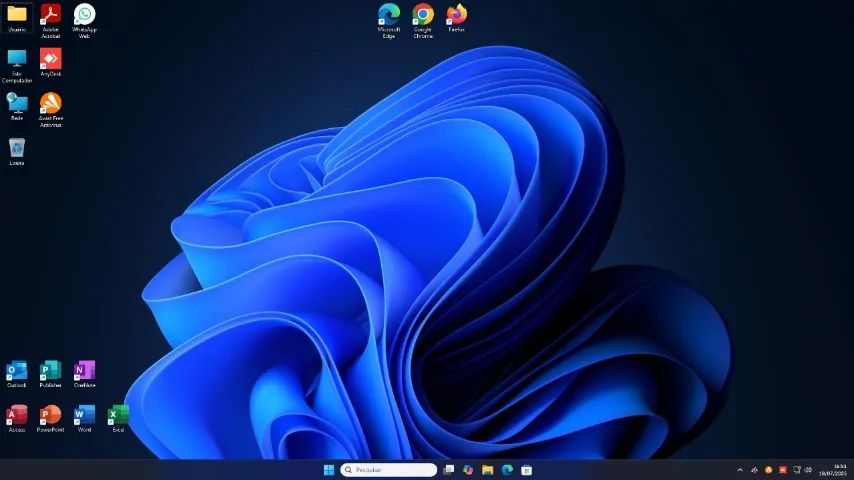The width and height of the screenshot is (854, 480).
Task: Select the Usuário folder on desktop
Action: pos(17,15)
